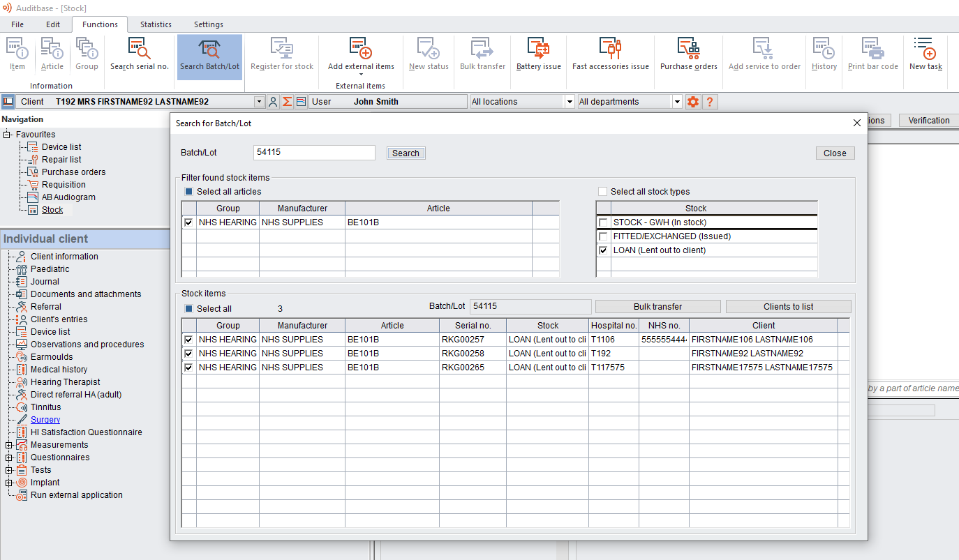Open the Surgery link in navigation
959x560 pixels.
[45, 420]
